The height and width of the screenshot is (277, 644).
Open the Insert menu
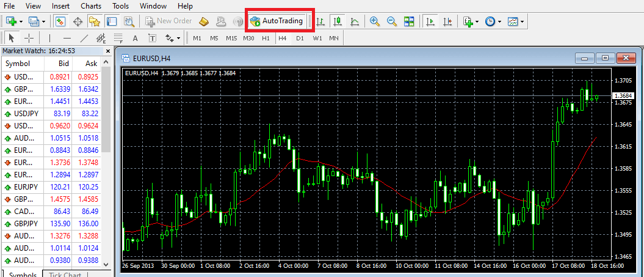click(x=61, y=6)
